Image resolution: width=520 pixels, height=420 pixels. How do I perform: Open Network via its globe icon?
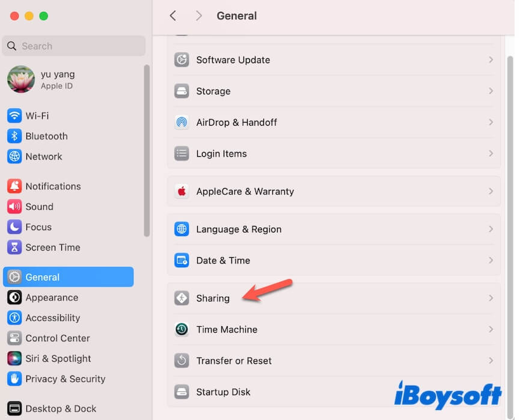(14, 157)
